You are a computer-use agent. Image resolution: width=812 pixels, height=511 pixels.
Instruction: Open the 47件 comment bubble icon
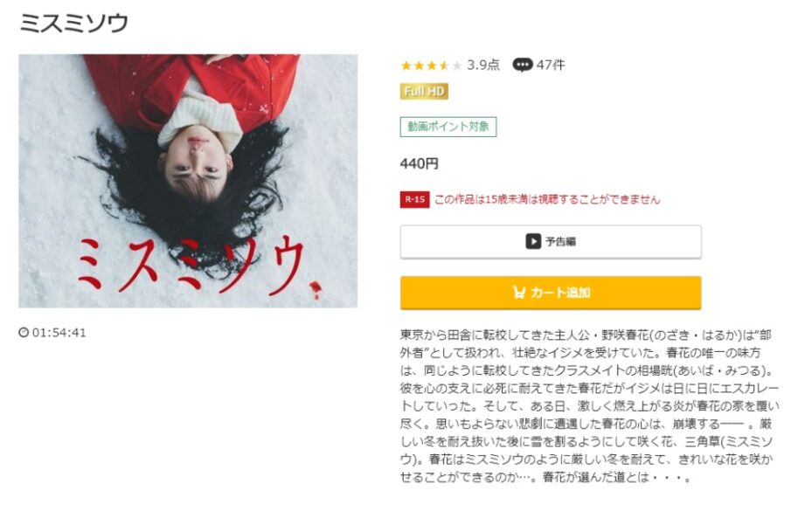(x=522, y=65)
